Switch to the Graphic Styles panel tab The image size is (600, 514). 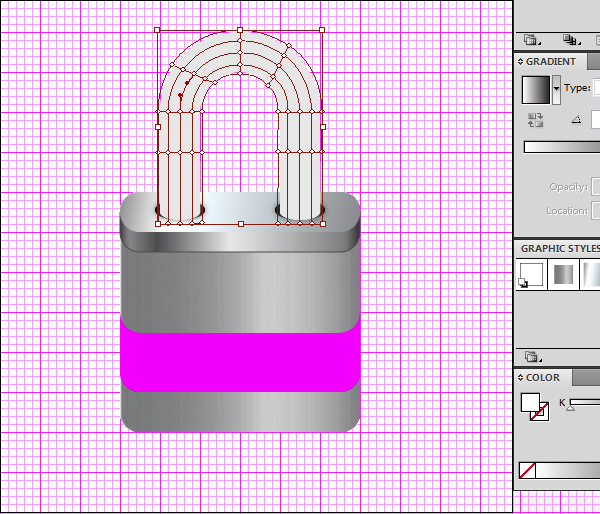[x=560, y=249]
